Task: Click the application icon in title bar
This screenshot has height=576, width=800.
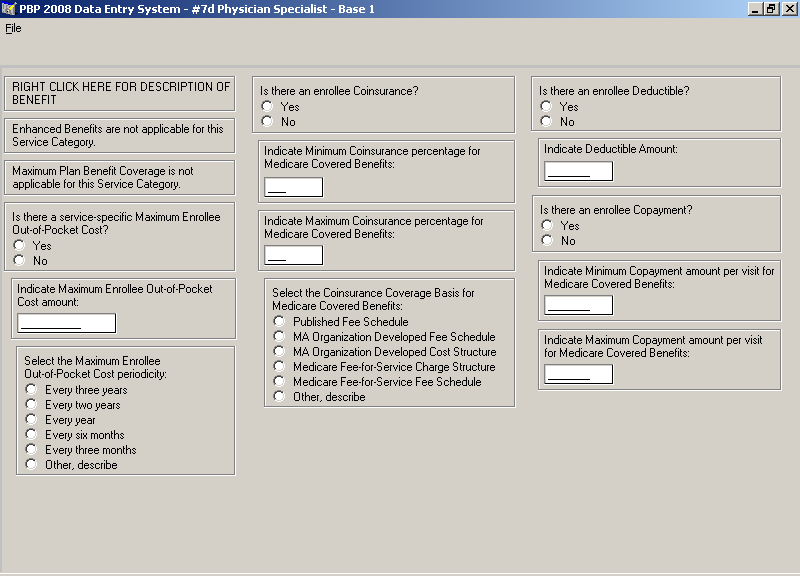Action: [x=9, y=9]
